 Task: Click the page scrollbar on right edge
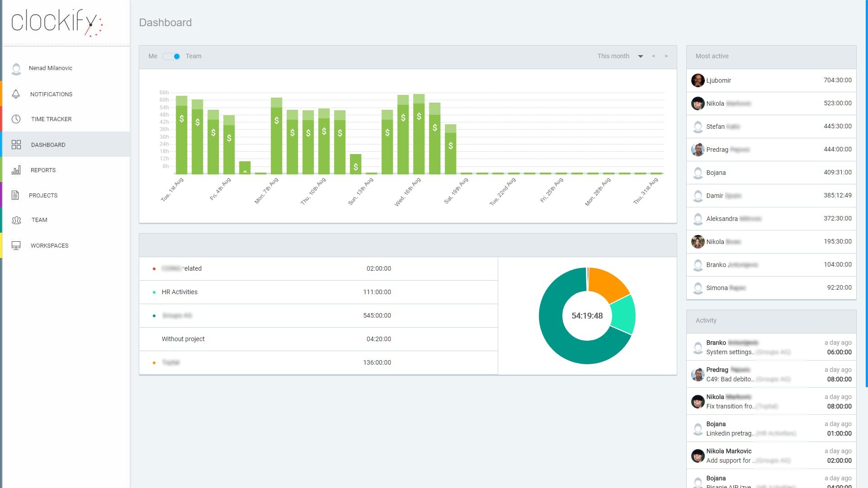[866, 193]
